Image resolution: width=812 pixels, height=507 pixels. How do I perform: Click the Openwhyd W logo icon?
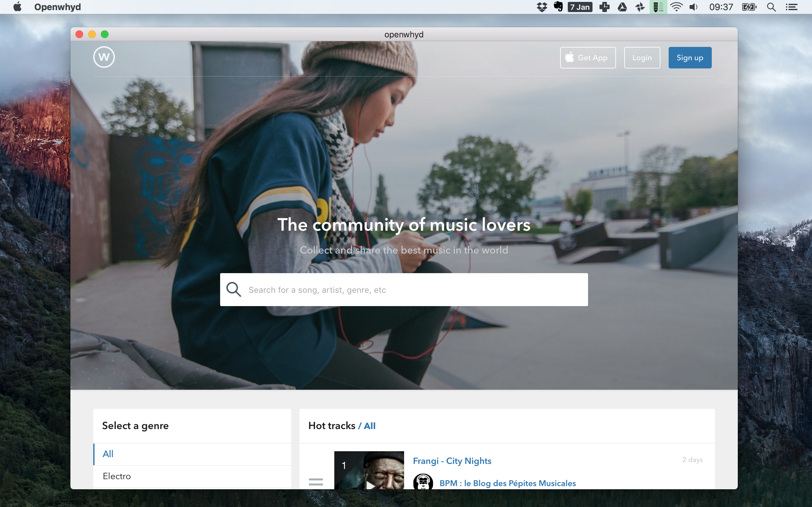click(x=104, y=57)
